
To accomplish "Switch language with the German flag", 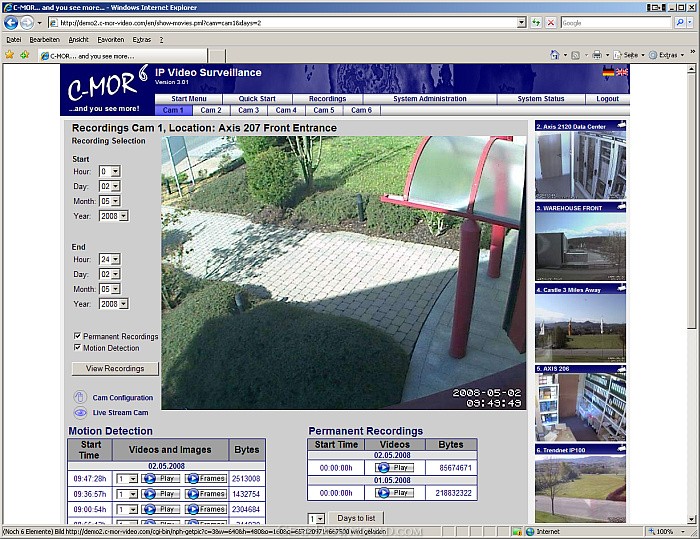I will (608, 71).
